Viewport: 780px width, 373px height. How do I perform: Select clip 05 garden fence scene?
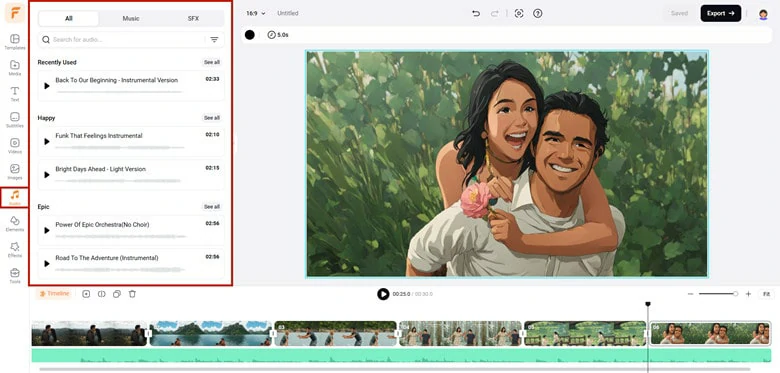coord(585,333)
